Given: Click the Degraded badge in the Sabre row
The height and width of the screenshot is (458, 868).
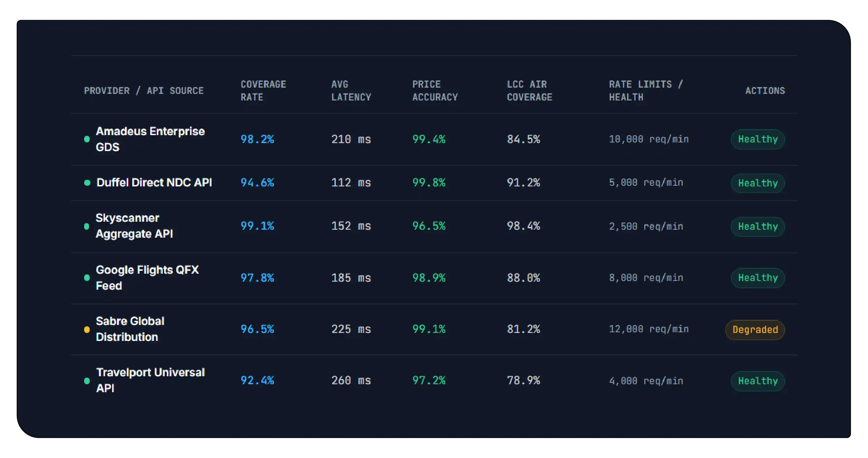Looking at the screenshot, I should tap(755, 330).
